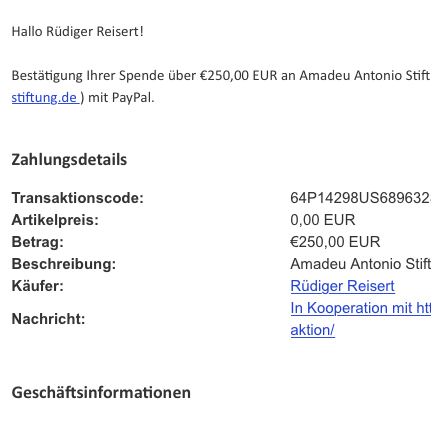431x421 pixels.
Task: Click the Geschäftsinformationen heading
Action: tap(101, 392)
